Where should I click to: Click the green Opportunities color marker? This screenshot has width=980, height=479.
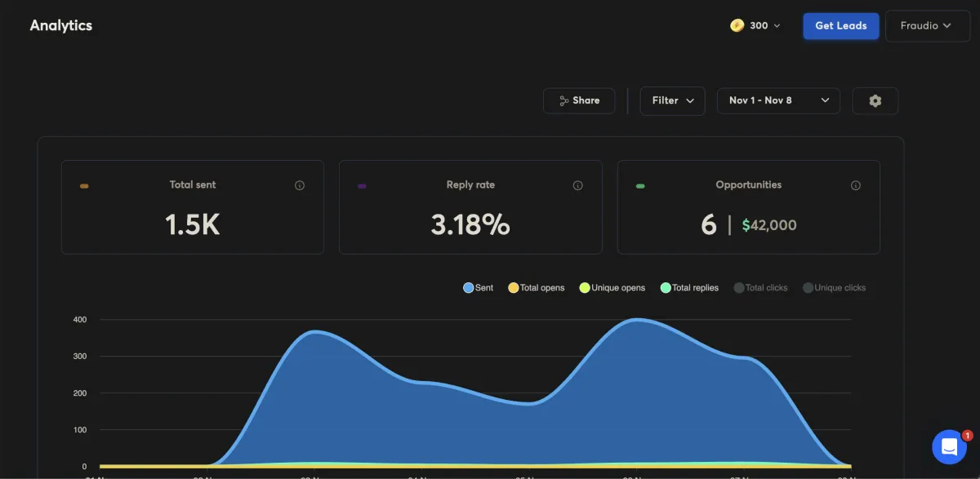pos(640,186)
